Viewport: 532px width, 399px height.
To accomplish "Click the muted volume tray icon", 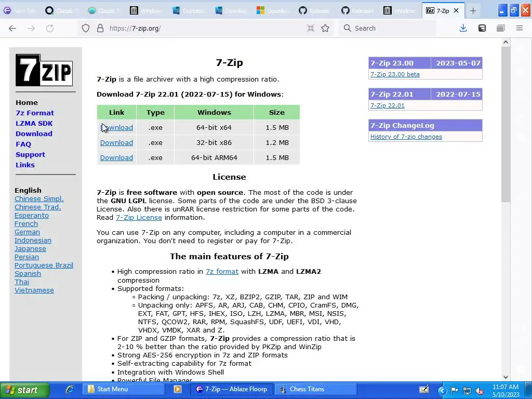I will tap(480, 391).
